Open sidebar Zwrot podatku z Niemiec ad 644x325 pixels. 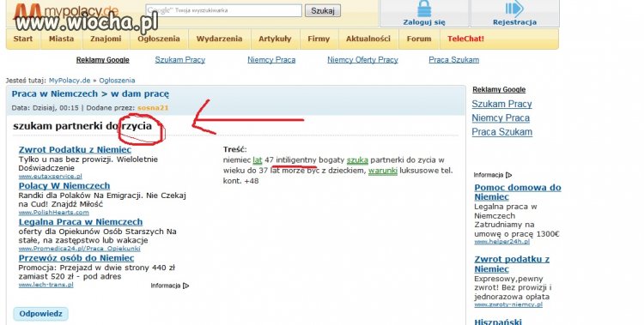[x=512, y=264]
